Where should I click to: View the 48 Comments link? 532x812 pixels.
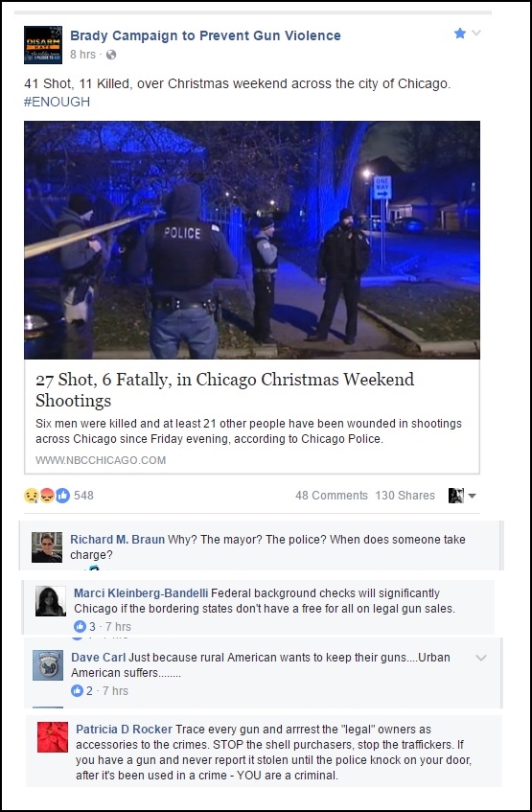(x=332, y=496)
